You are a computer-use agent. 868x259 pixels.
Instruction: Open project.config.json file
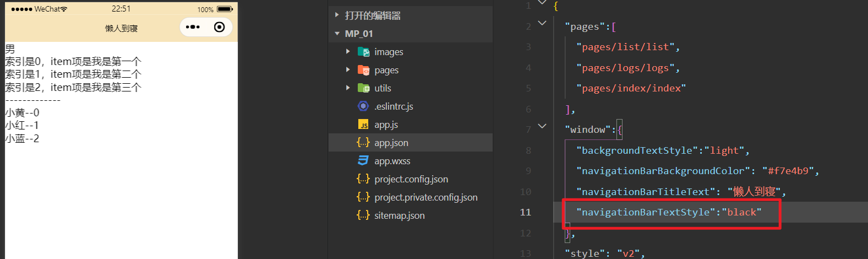(x=411, y=179)
